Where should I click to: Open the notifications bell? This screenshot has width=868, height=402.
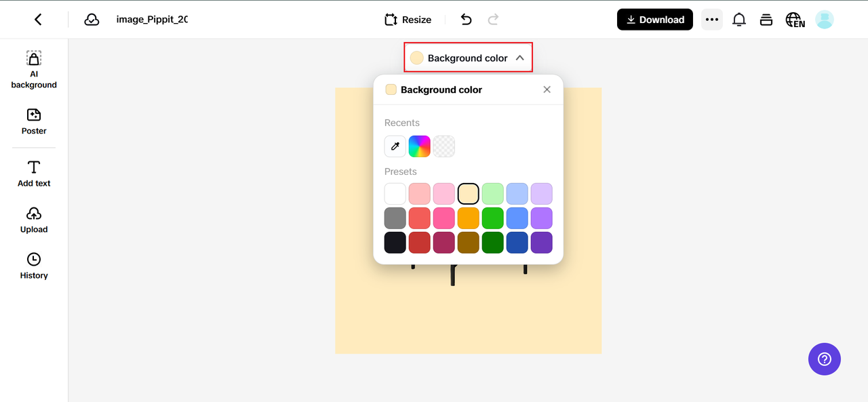[x=739, y=20]
